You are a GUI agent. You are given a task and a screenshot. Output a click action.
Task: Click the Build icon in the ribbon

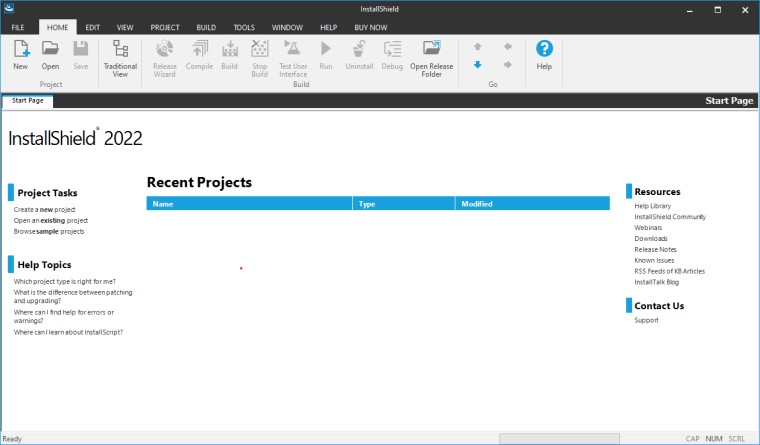tap(230, 49)
